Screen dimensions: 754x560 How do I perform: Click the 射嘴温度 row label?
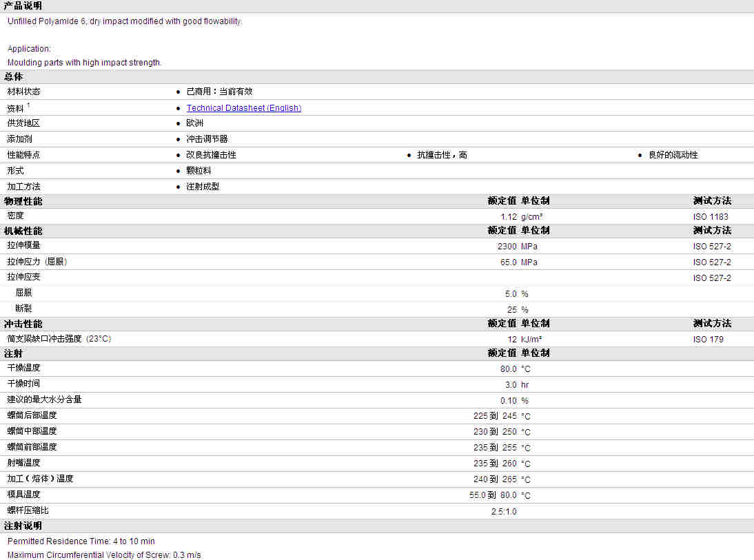tap(23, 463)
